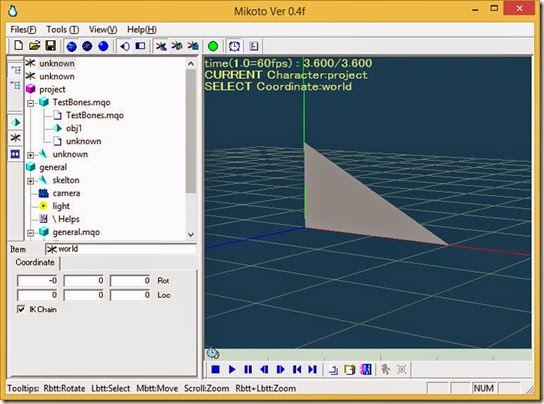Click the clock icon on the timeline

[213, 353]
